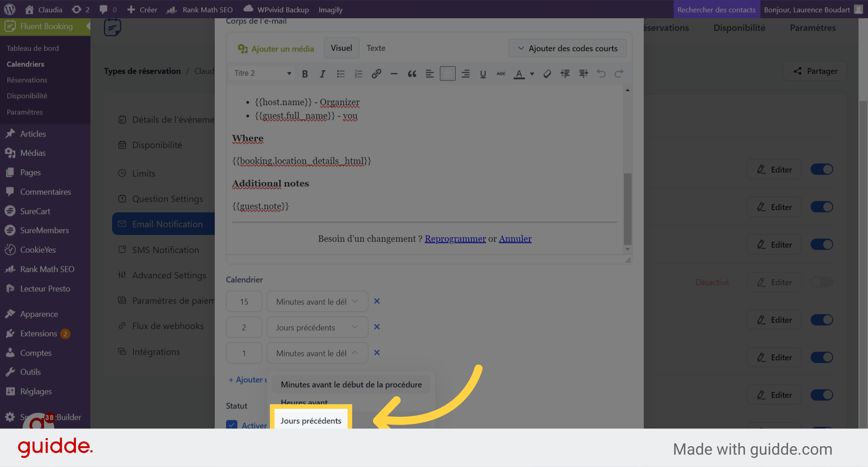Clear formatting with the eraser icon
Image resolution: width=868 pixels, height=467 pixels.
tap(547, 74)
